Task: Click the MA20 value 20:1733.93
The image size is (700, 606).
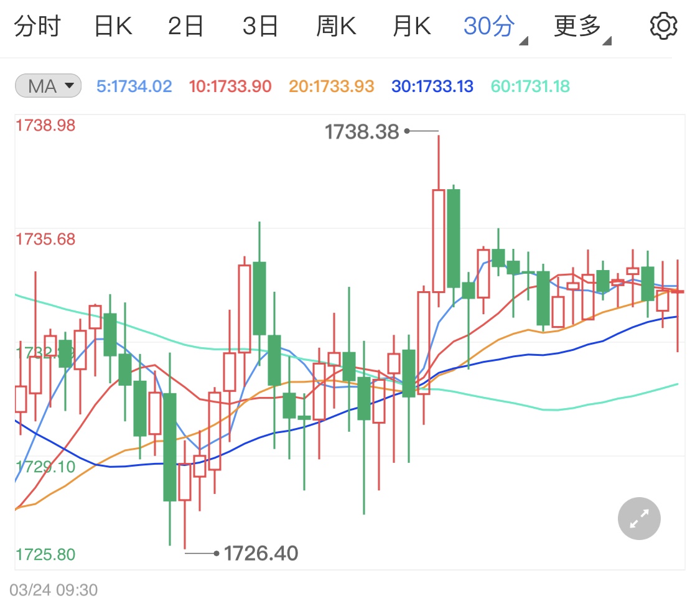Action: (x=331, y=86)
